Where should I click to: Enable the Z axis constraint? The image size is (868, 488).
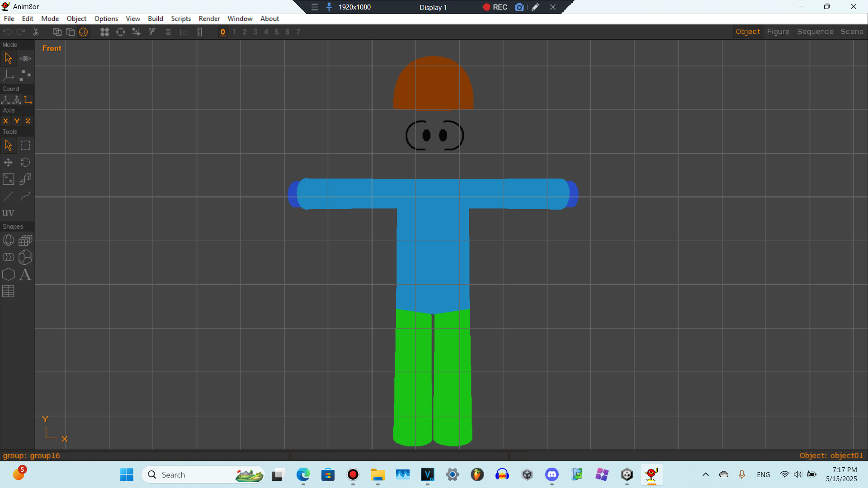(x=28, y=121)
